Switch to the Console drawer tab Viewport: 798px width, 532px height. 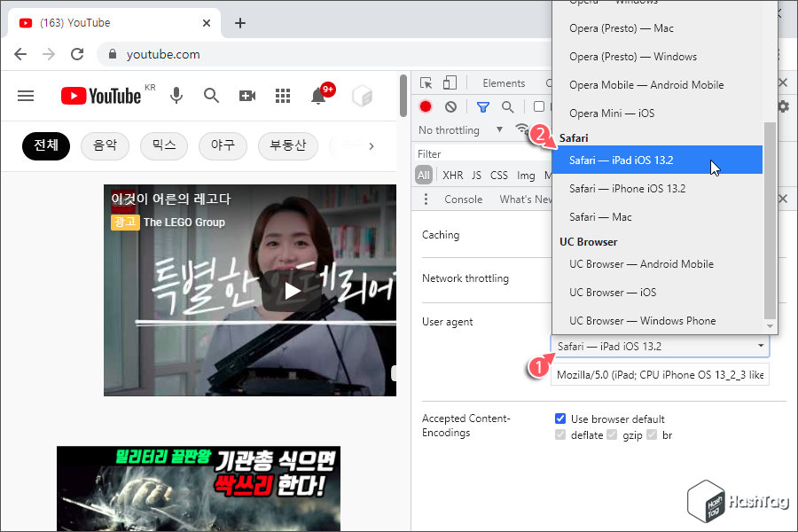464,199
